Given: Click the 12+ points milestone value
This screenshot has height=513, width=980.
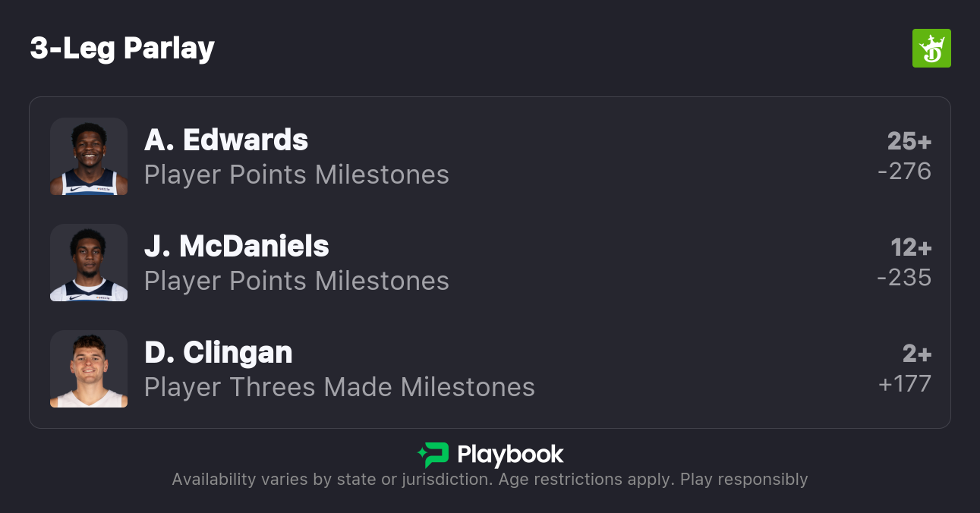Looking at the screenshot, I should point(910,247).
